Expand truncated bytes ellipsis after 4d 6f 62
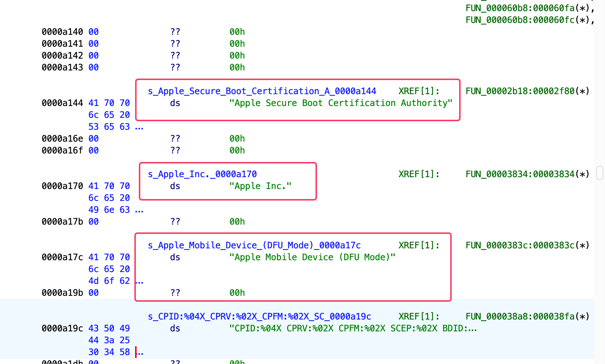This screenshot has height=364, width=605. tap(139, 282)
